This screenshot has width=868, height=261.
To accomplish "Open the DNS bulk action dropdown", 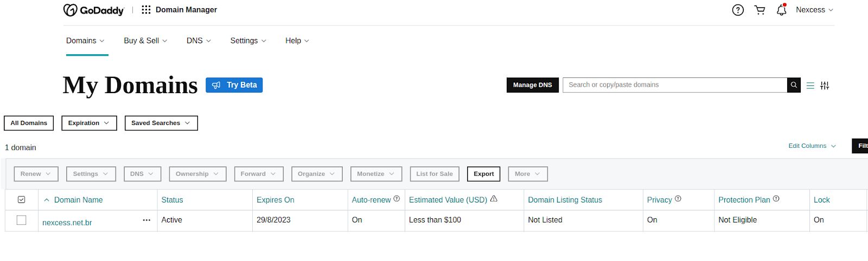I will pyautogui.click(x=142, y=174).
